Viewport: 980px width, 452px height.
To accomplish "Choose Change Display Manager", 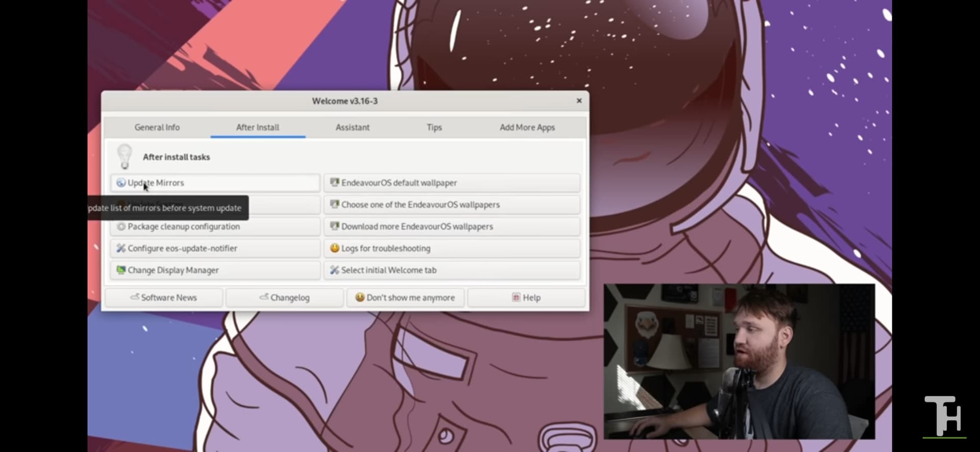I will point(215,270).
